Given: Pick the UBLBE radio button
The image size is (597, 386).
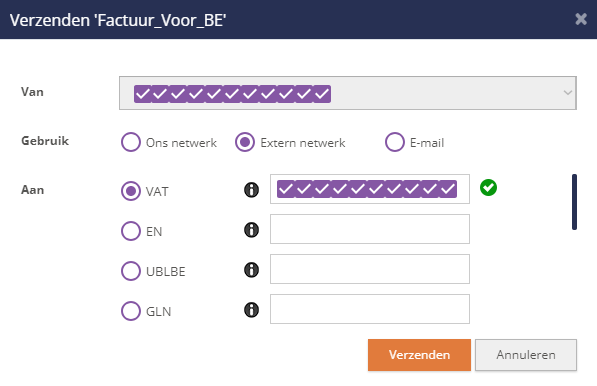Looking at the screenshot, I should (x=131, y=271).
